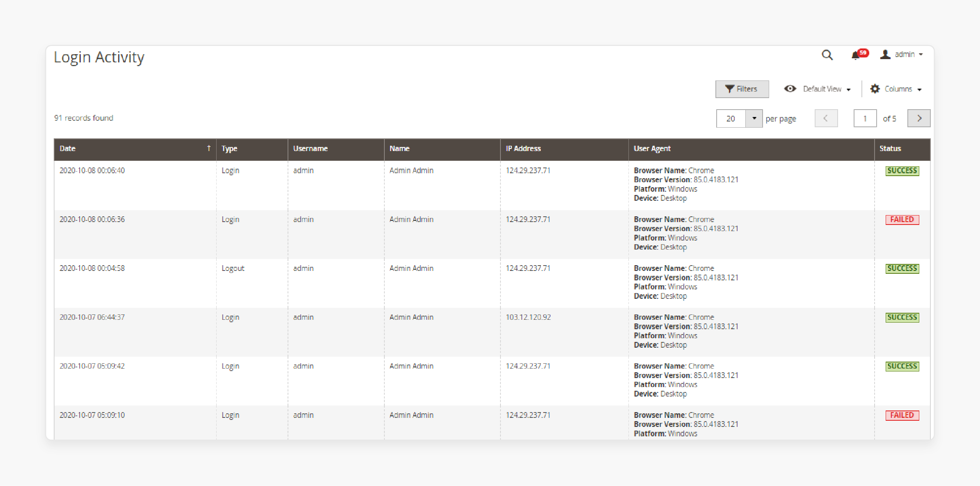Click the Date sort arrow icon
Viewport: 980px width, 486px height.
[x=209, y=148]
